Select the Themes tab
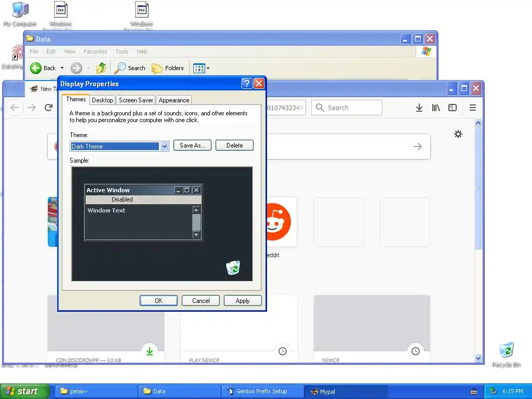This screenshot has width=532, height=399. (76, 99)
